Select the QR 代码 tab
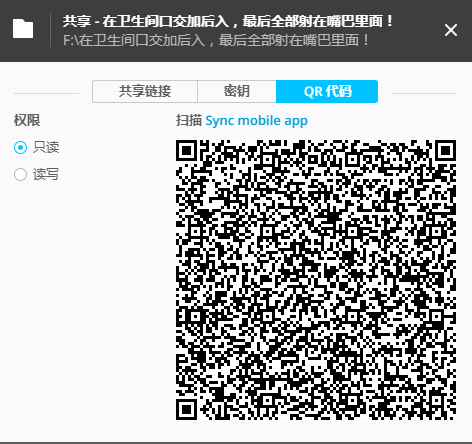 (x=327, y=91)
